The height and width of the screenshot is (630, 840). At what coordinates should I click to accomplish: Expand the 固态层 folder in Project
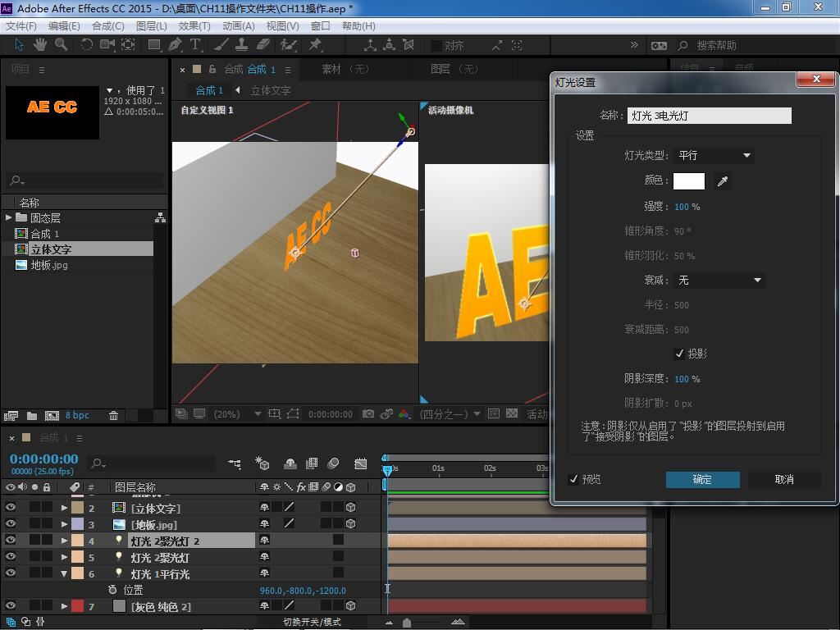click(8, 217)
